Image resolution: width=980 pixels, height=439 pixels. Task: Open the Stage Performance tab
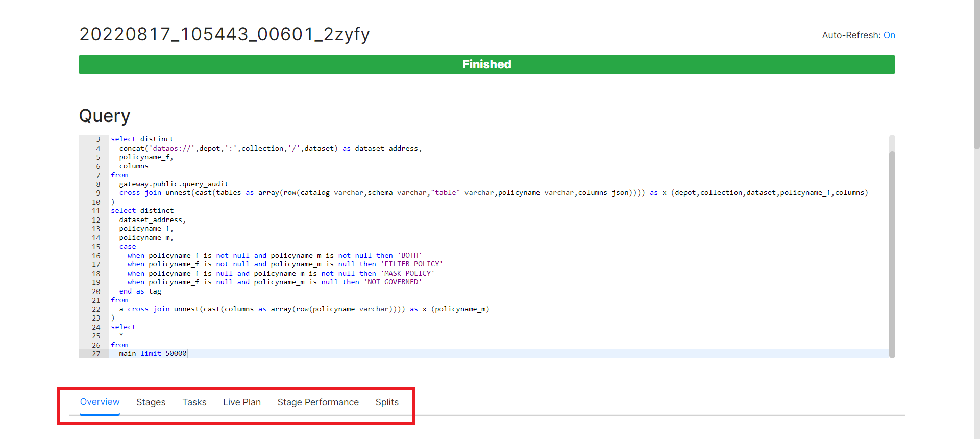[318, 402]
